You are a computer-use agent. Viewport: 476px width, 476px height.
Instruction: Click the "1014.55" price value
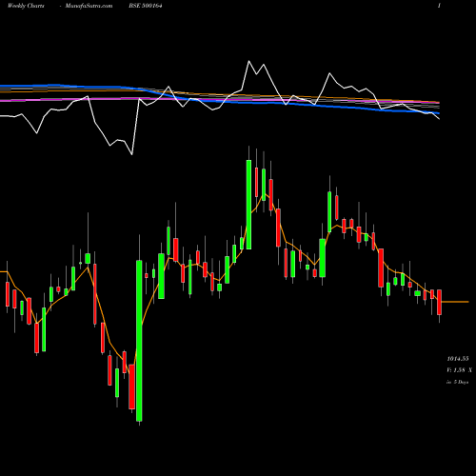click(458, 359)
